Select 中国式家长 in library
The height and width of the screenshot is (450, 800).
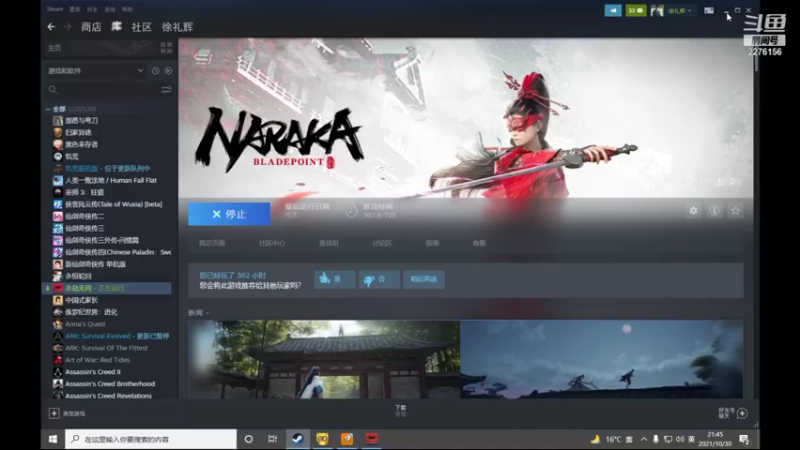coord(81,300)
